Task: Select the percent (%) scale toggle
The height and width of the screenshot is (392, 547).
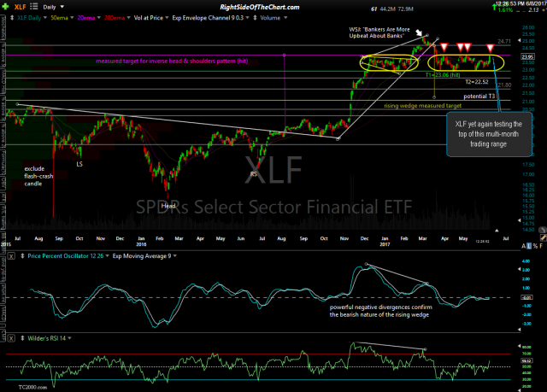Action: click(535, 246)
